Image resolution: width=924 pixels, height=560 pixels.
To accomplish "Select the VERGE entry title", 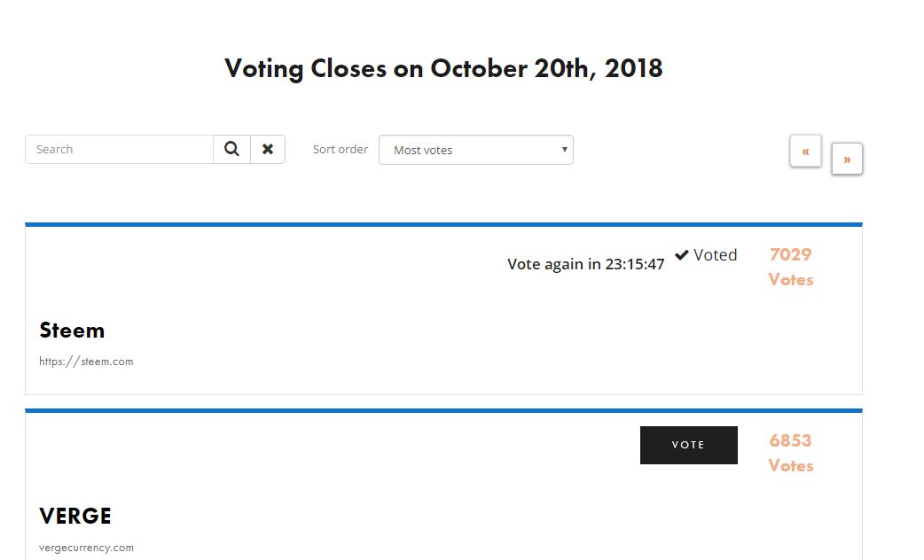I will 75,517.
